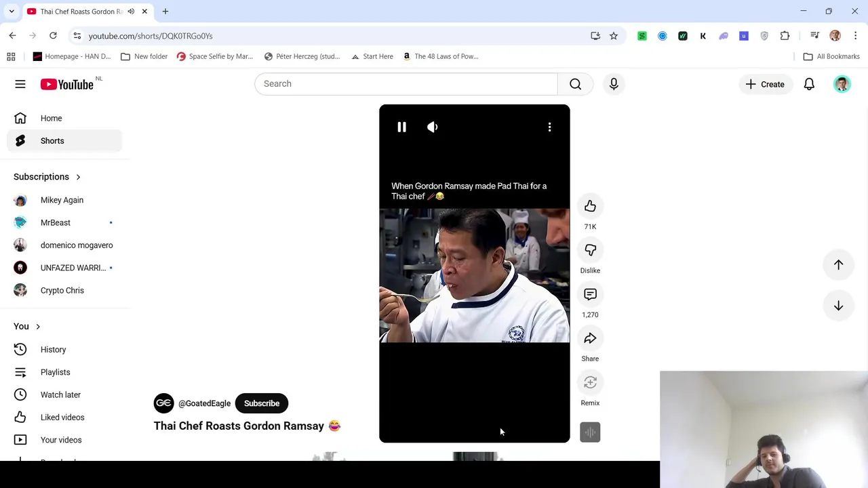868x488 pixels.
Task: Open the Start Here bookmark
Action: tap(372, 56)
